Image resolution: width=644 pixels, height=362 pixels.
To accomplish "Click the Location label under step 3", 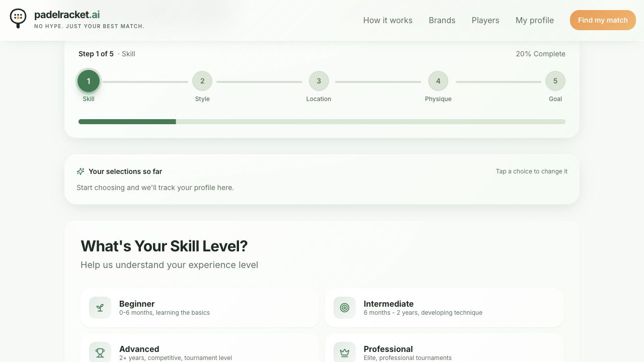I will (318, 99).
